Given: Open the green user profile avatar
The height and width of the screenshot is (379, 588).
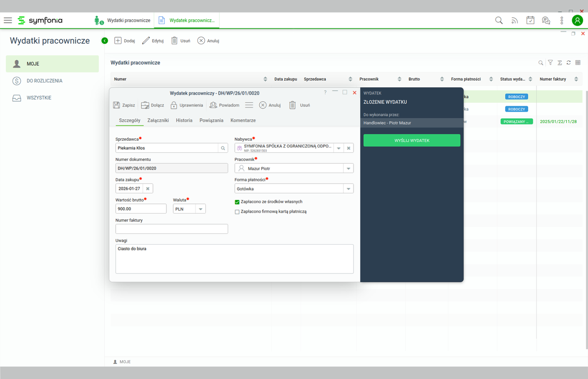Looking at the screenshot, I should click(577, 20).
